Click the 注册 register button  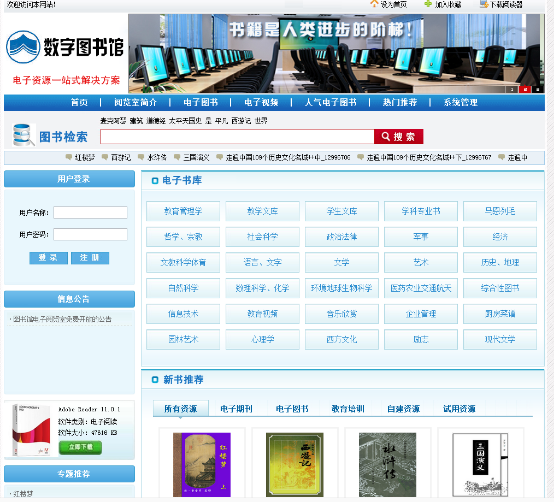(x=90, y=258)
